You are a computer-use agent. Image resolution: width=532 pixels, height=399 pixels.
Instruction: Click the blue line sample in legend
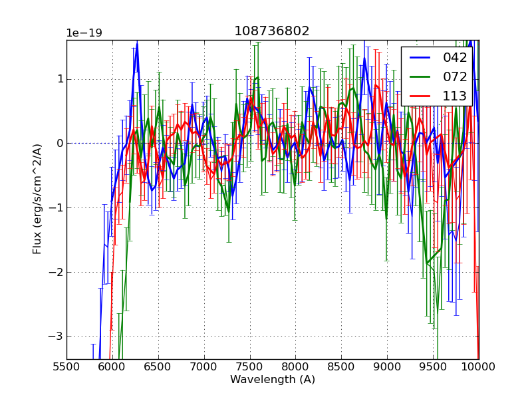(x=418, y=58)
